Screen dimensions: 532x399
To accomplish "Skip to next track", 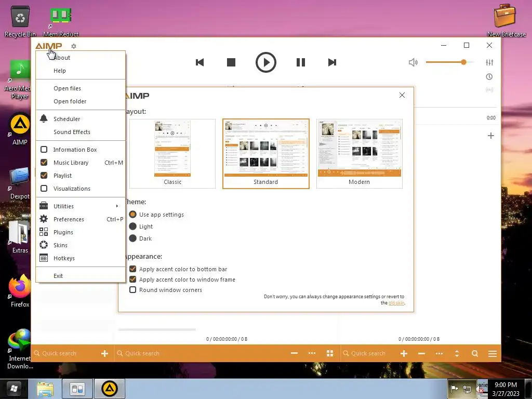I will click(x=332, y=62).
